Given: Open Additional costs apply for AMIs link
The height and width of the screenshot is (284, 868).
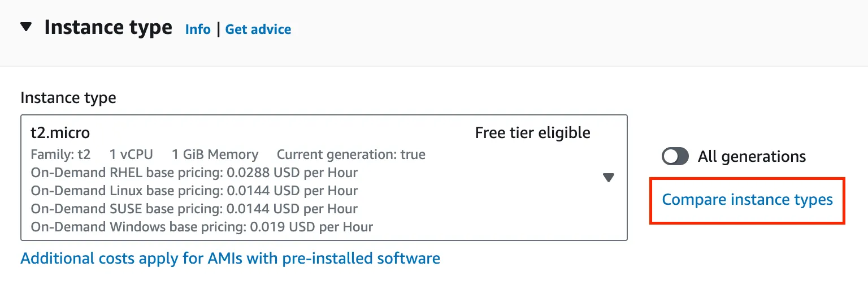Looking at the screenshot, I should tap(230, 259).
